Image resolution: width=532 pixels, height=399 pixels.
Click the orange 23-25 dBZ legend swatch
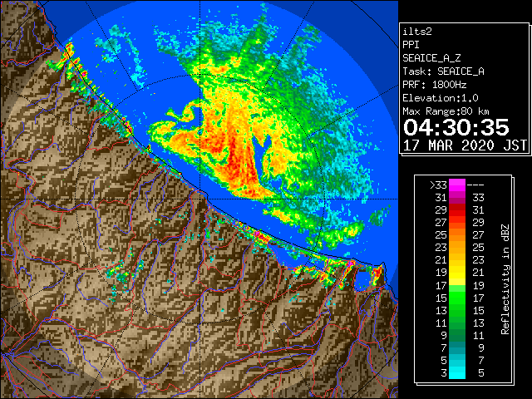click(x=457, y=248)
